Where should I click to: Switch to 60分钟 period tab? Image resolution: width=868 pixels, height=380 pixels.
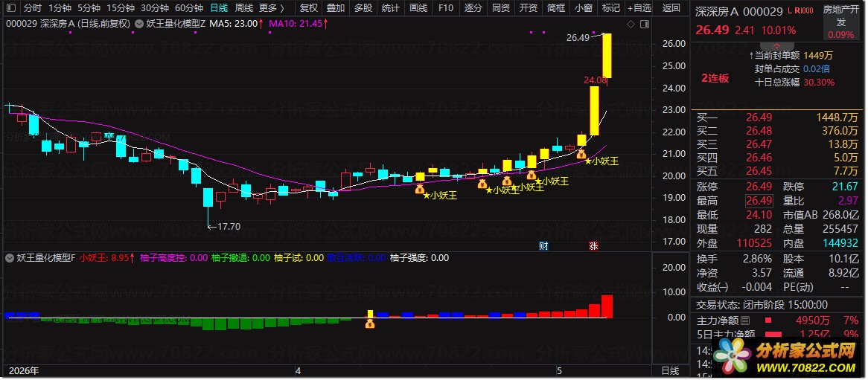coord(190,8)
